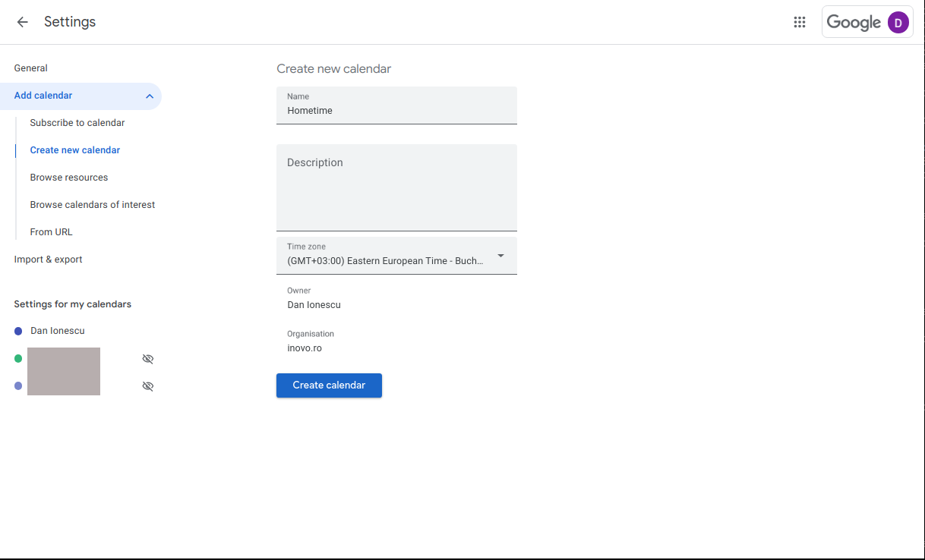This screenshot has height=560, width=925.
Task: Click the grey calendar thumbnail swatch
Action: (64, 371)
